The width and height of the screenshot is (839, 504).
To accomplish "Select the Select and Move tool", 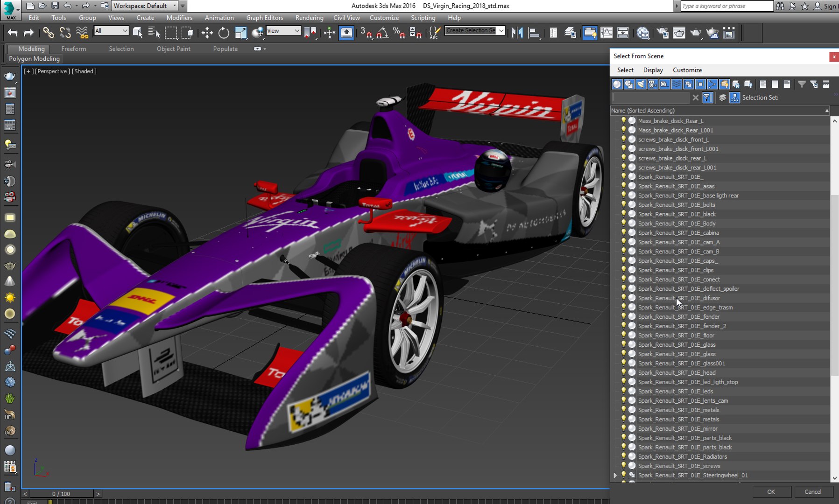I will [x=207, y=33].
